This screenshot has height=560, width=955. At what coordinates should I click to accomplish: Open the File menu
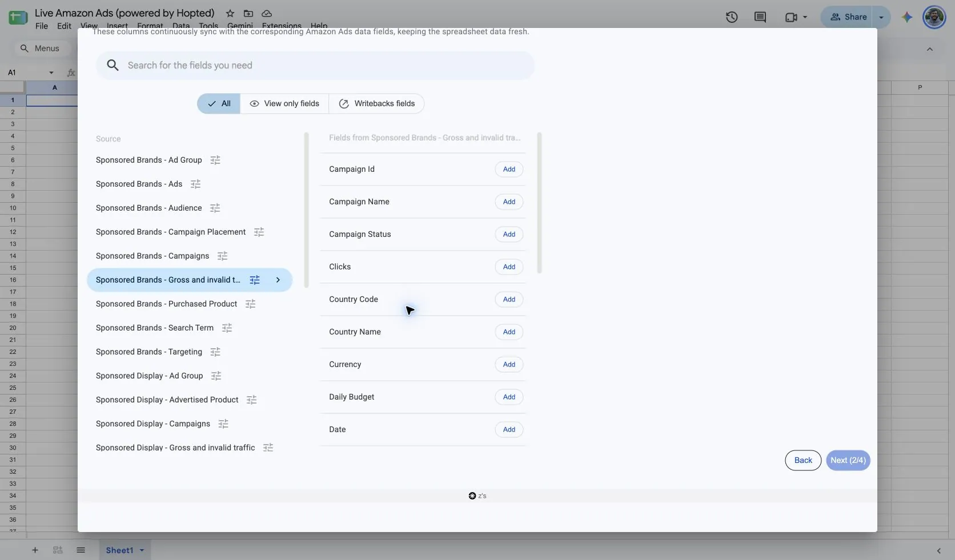[42, 26]
